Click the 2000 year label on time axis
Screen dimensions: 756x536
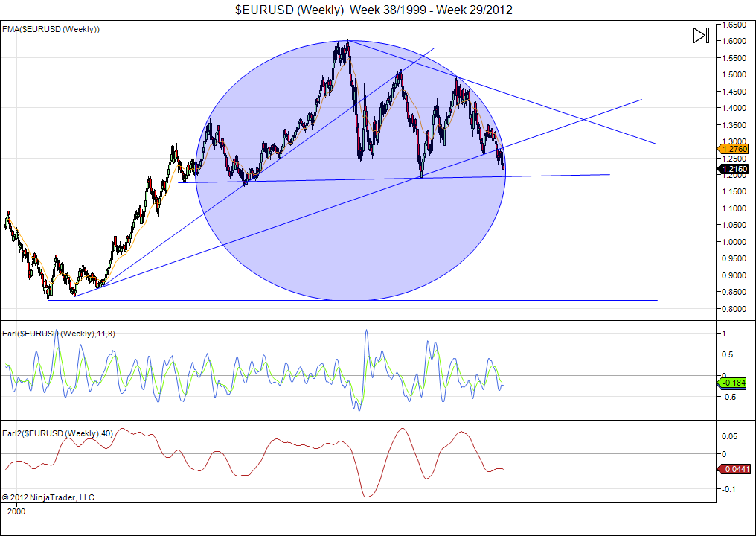[16, 511]
